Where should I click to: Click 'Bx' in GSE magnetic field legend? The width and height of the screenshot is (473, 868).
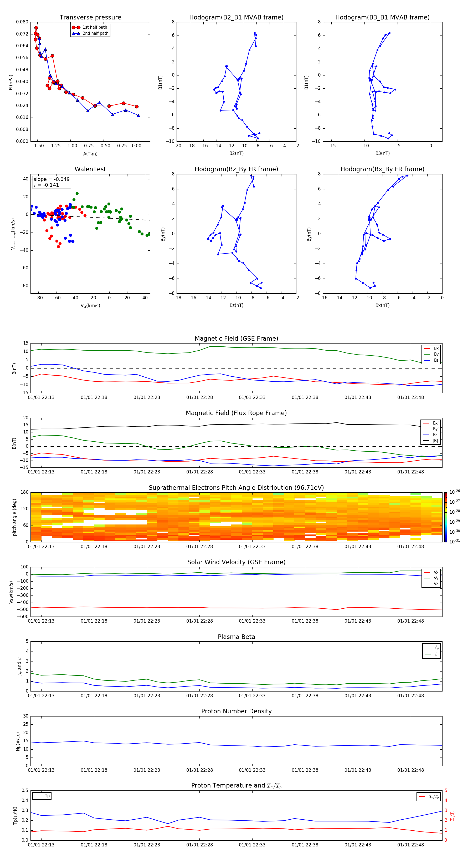click(431, 349)
